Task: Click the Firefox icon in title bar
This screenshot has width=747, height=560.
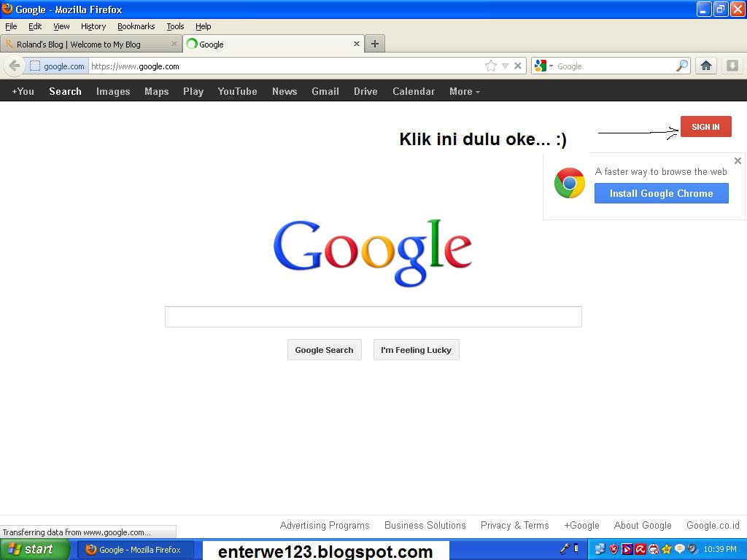Action: click(x=7, y=9)
